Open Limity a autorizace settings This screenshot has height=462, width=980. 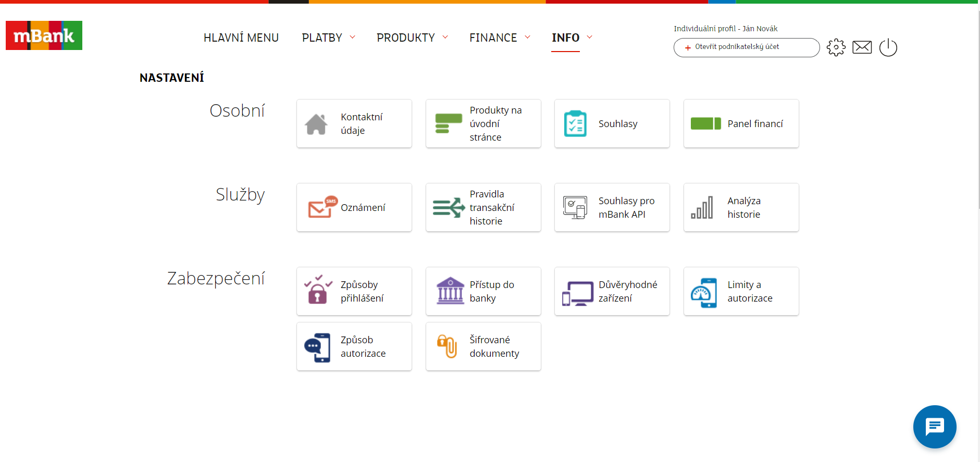(741, 291)
